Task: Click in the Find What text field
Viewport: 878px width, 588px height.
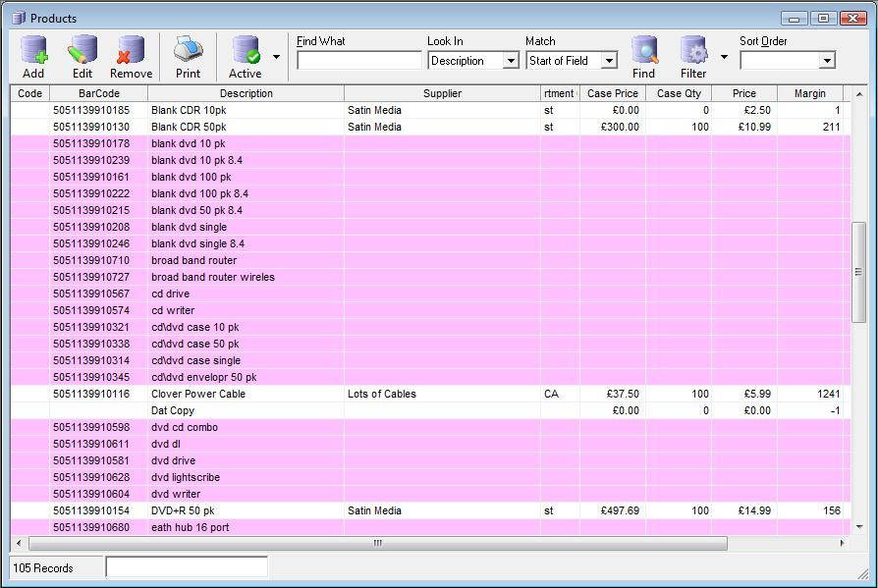Action: click(358, 61)
